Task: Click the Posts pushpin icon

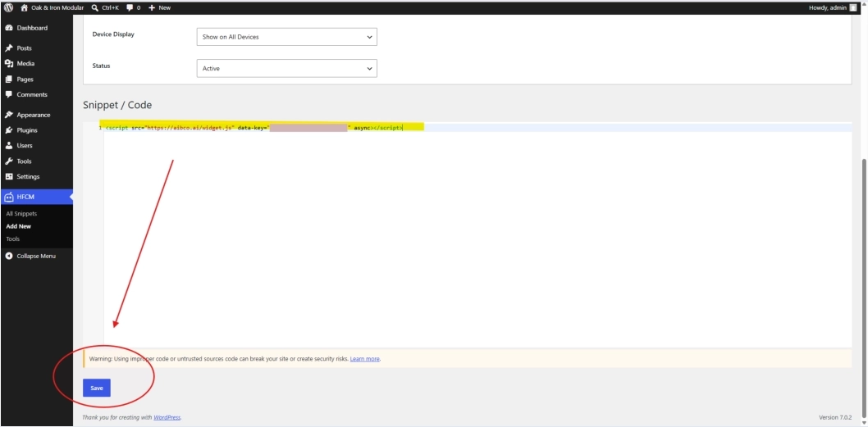Action: coord(9,48)
